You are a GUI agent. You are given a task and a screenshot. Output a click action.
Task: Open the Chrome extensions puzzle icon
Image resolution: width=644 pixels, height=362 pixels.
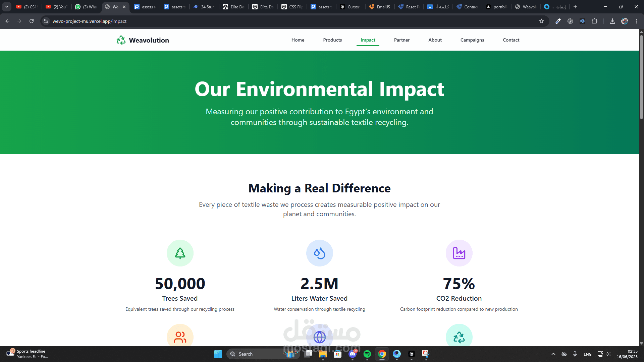pos(594,21)
